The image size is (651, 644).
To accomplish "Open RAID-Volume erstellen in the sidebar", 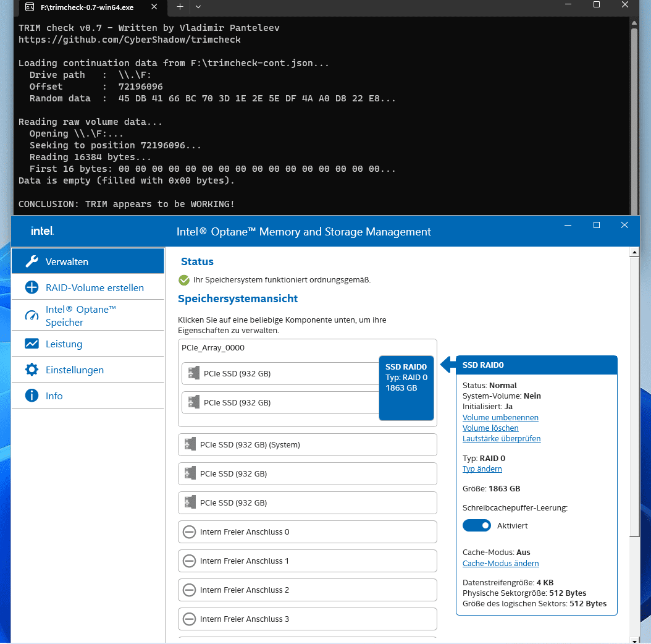I will pos(88,287).
